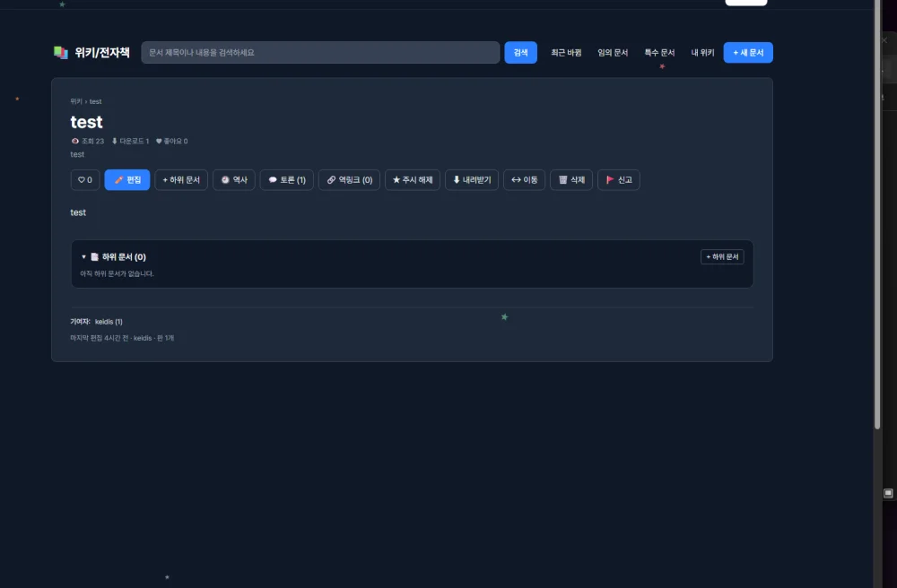Click the page vertical scrollbar
The width and height of the screenshot is (897, 588).
(x=877, y=214)
